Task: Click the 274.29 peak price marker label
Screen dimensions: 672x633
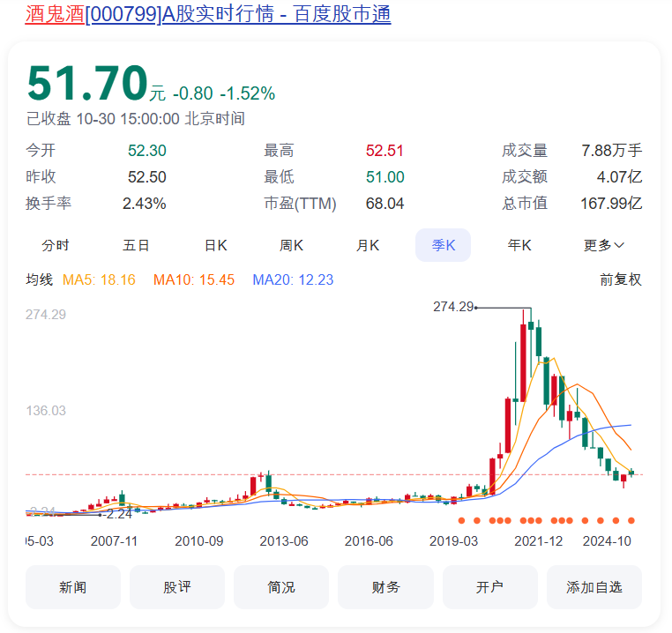Action: point(453,307)
